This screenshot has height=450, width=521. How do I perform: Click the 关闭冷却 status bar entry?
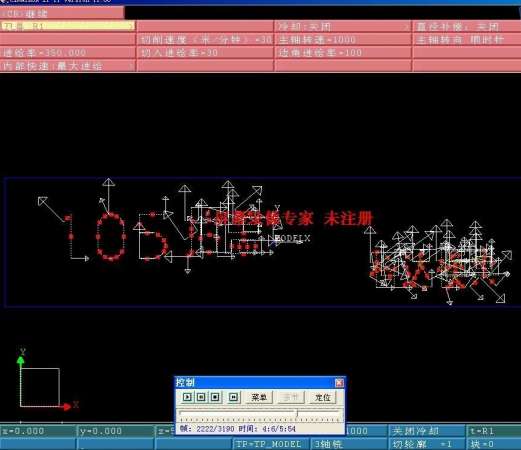point(427,431)
